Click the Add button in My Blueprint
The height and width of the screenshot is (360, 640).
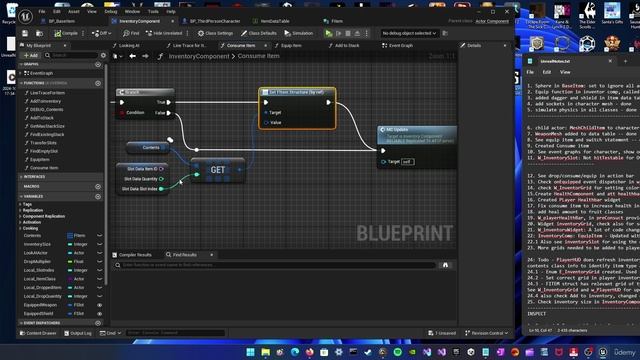(x=31, y=55)
